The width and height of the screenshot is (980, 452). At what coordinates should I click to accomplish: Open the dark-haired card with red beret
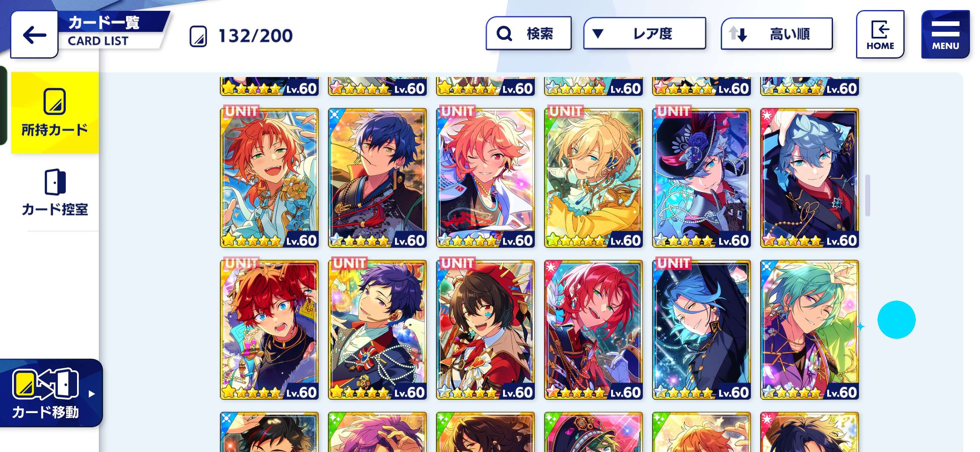pyautogui.click(x=485, y=330)
